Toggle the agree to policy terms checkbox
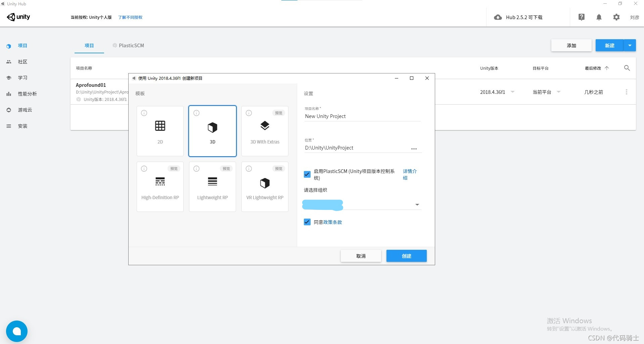 tap(307, 222)
